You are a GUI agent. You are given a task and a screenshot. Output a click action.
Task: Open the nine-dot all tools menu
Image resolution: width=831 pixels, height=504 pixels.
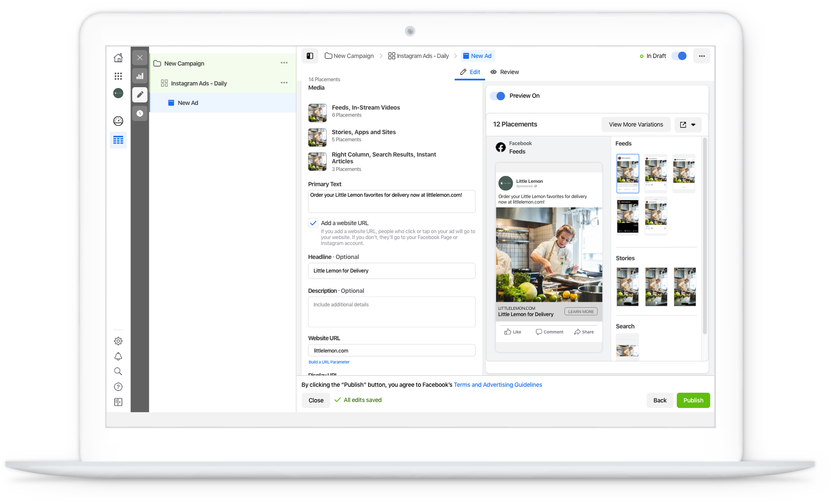118,76
